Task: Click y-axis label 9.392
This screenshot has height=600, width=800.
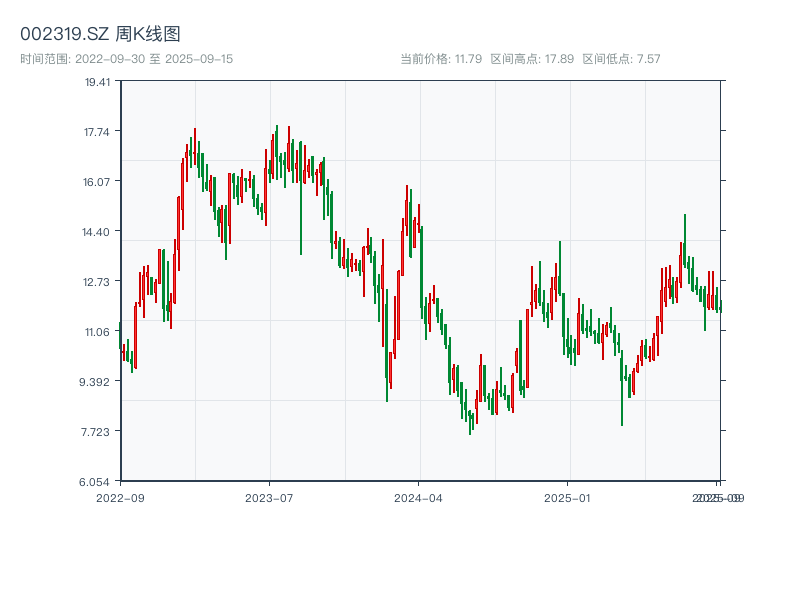Action: (94, 382)
